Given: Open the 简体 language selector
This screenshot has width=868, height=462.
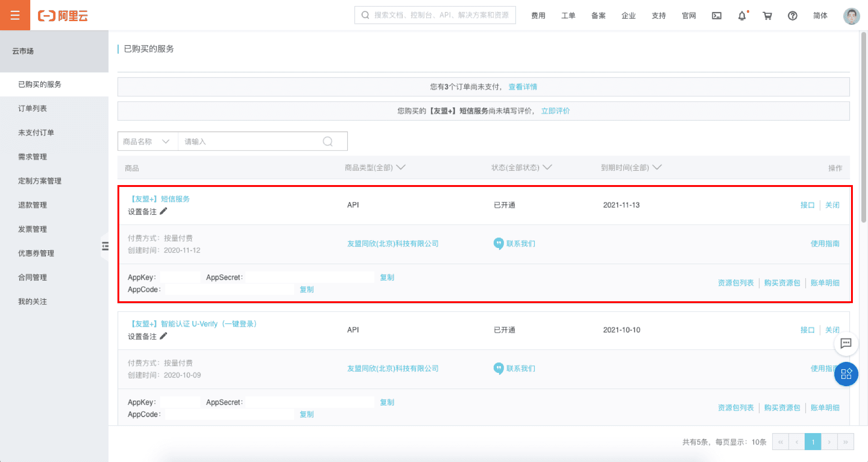Looking at the screenshot, I should pyautogui.click(x=820, y=16).
